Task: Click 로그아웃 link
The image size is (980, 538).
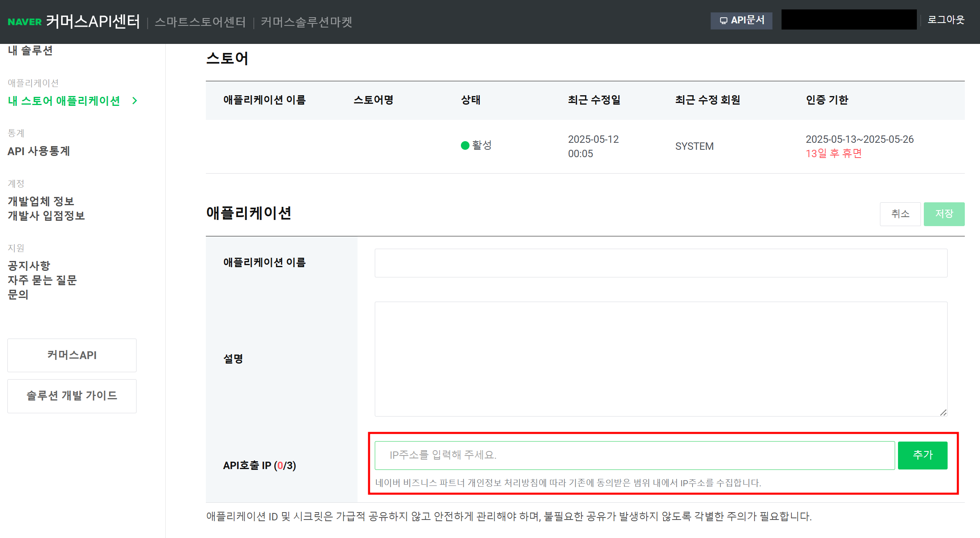Action: click(946, 20)
